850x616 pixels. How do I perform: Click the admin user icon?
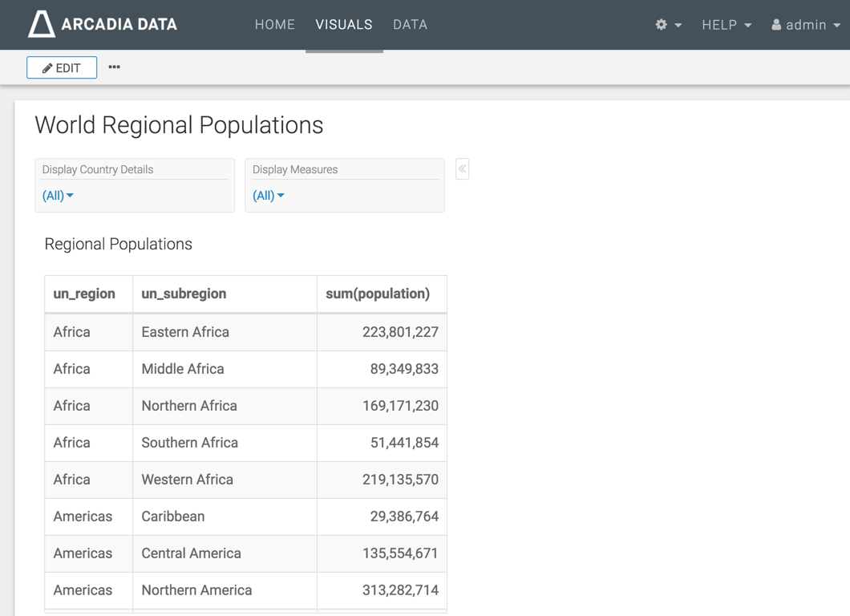pos(776,25)
